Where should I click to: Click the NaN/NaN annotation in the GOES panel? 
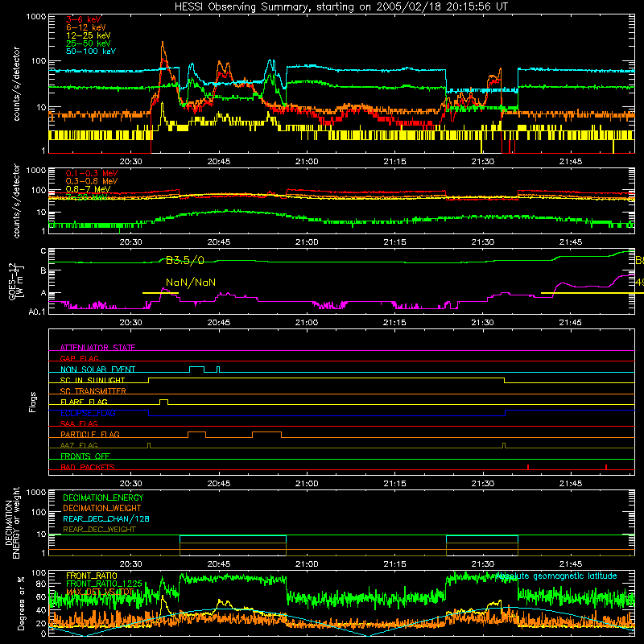(191, 283)
